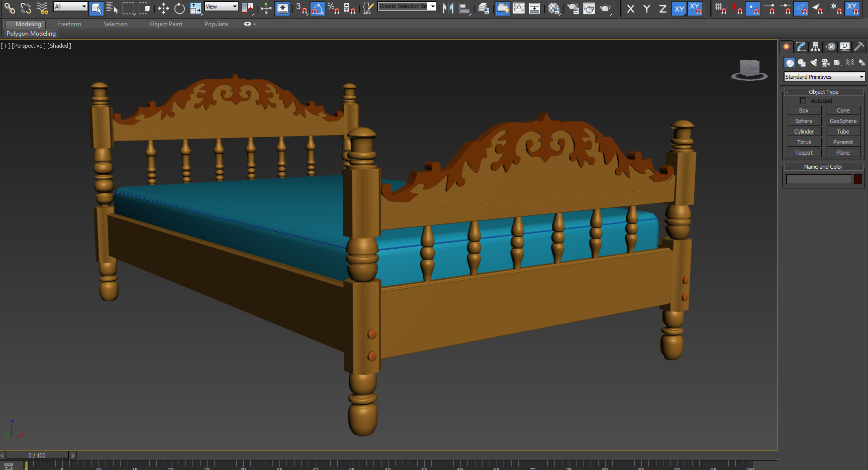Expand the Polygon Modeling panel

(31, 34)
